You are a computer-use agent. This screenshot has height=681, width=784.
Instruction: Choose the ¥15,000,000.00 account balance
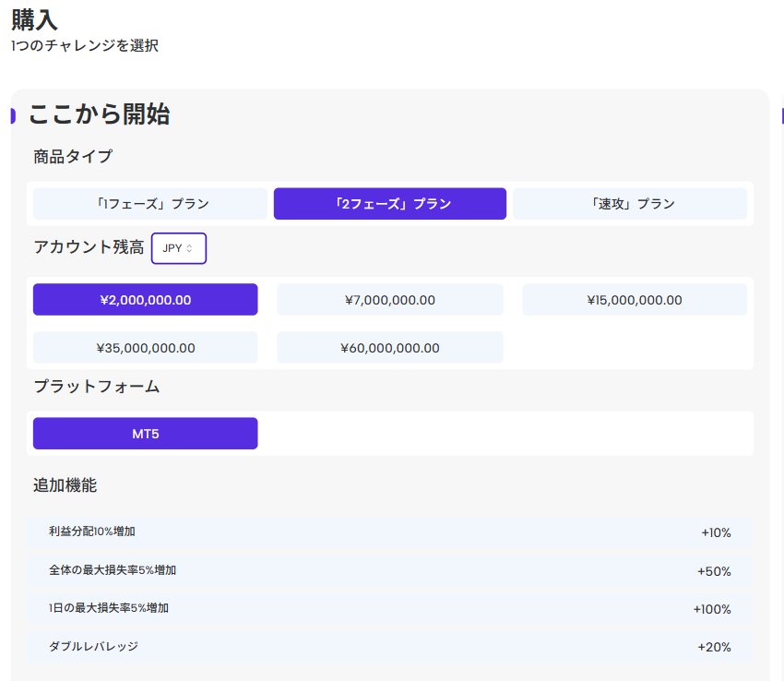coord(635,300)
